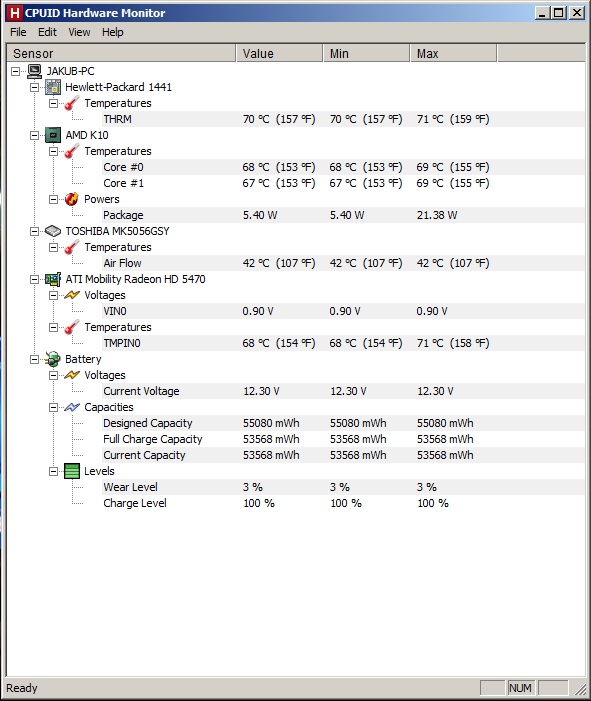Click the JAKUB-PC computer icon
Screen dimensions: 591x701
pyautogui.click(x=34, y=71)
